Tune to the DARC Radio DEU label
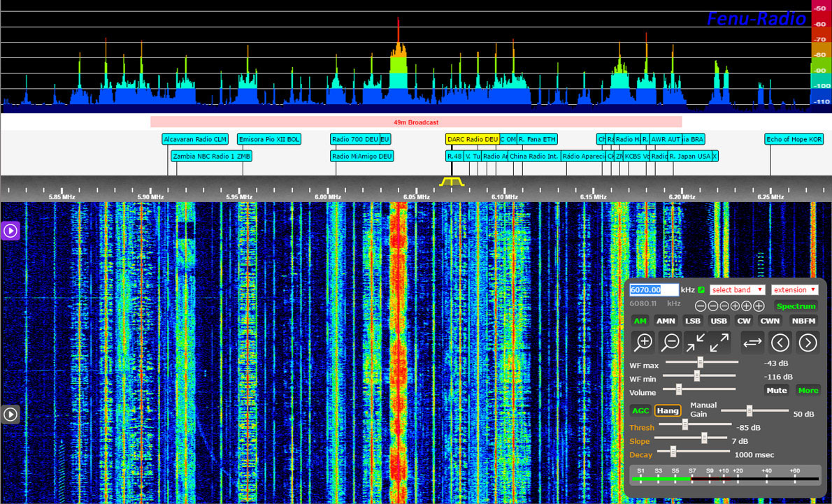Viewport: 832px width, 504px height. pos(473,139)
